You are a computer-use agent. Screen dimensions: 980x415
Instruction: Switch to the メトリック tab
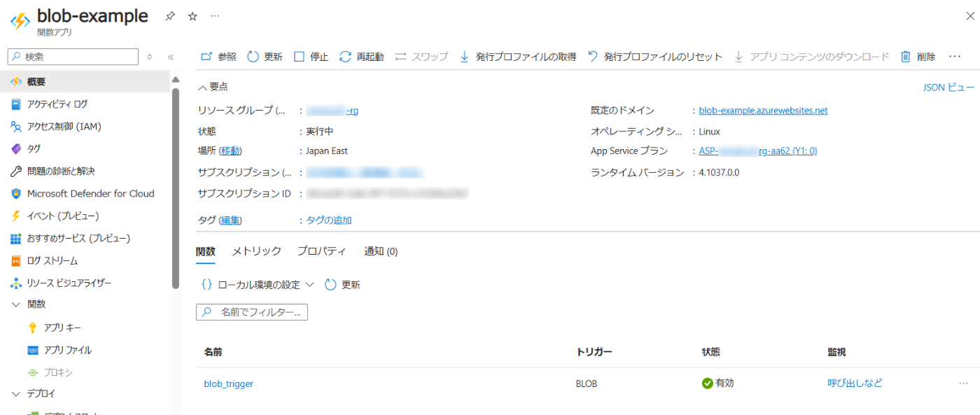tap(257, 251)
